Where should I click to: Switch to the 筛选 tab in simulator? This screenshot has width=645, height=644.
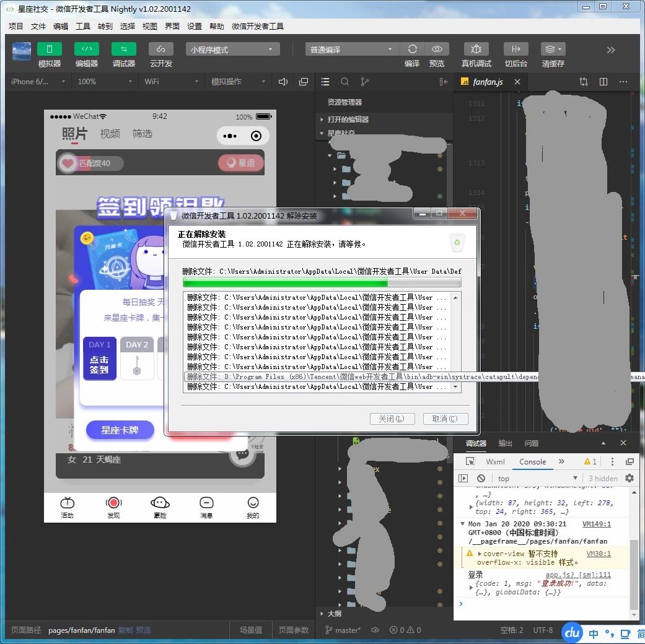[142, 134]
